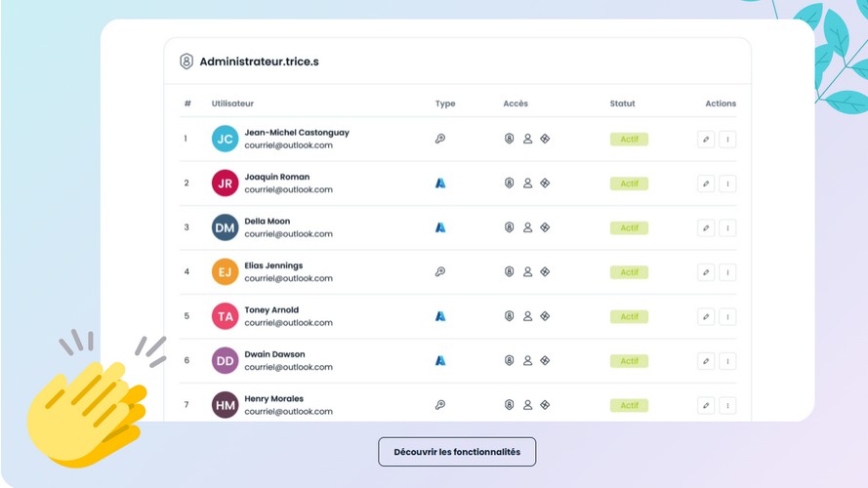Click the Statut column header
The height and width of the screenshot is (488, 868).
pyautogui.click(x=622, y=103)
